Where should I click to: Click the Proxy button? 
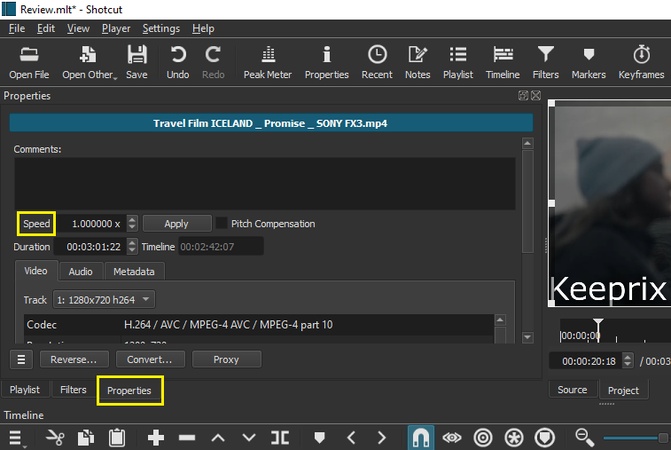pyautogui.click(x=226, y=359)
